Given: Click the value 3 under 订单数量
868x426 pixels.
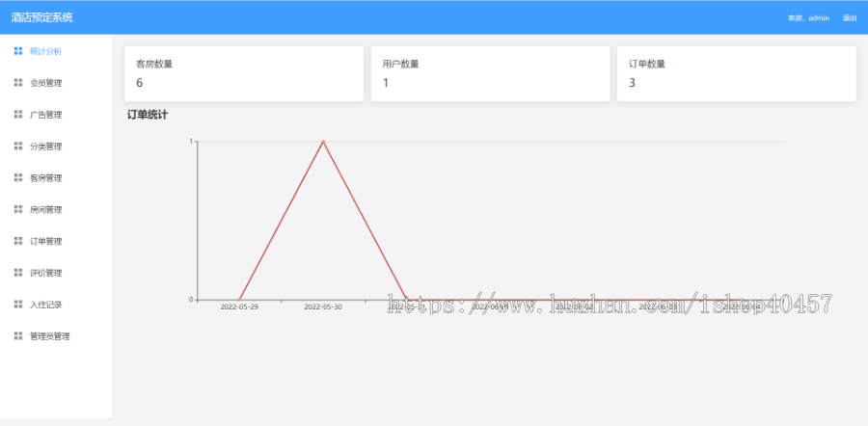Looking at the screenshot, I should click(632, 83).
